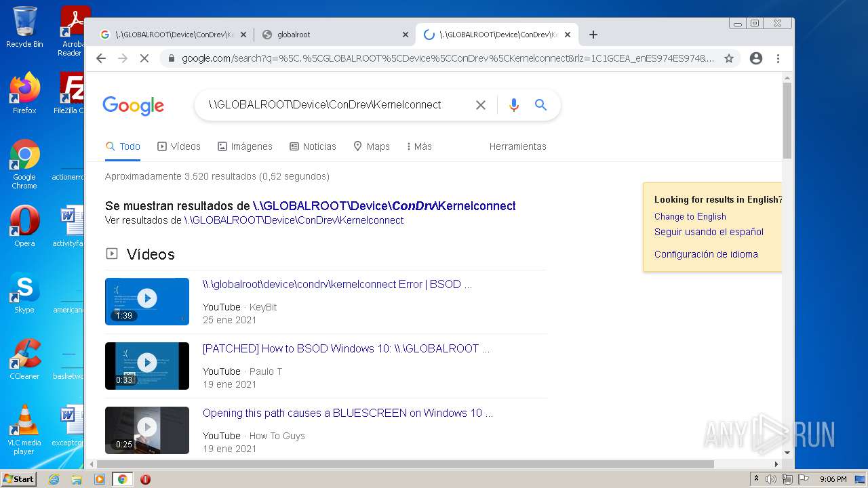Image resolution: width=868 pixels, height=488 pixels.
Task: Expand the Más menu
Action: [419, 146]
